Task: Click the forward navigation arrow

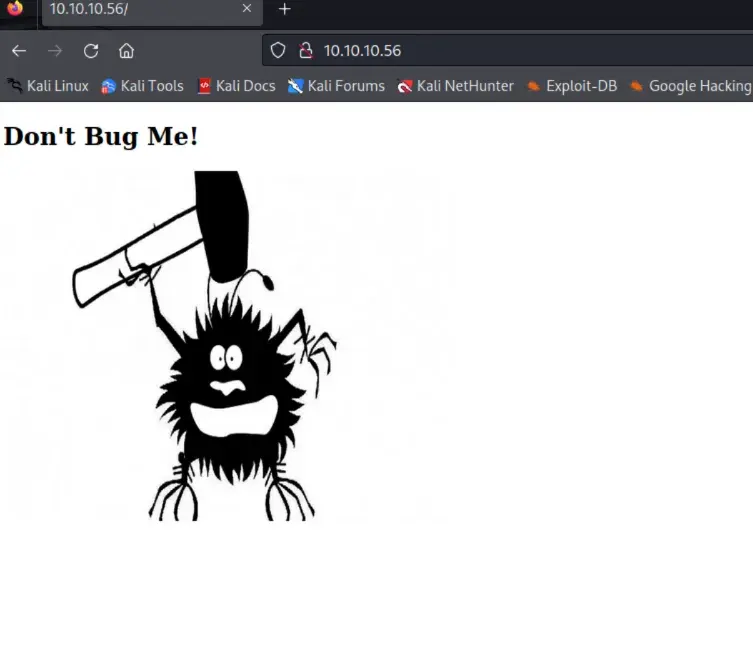Action: pyautogui.click(x=55, y=51)
